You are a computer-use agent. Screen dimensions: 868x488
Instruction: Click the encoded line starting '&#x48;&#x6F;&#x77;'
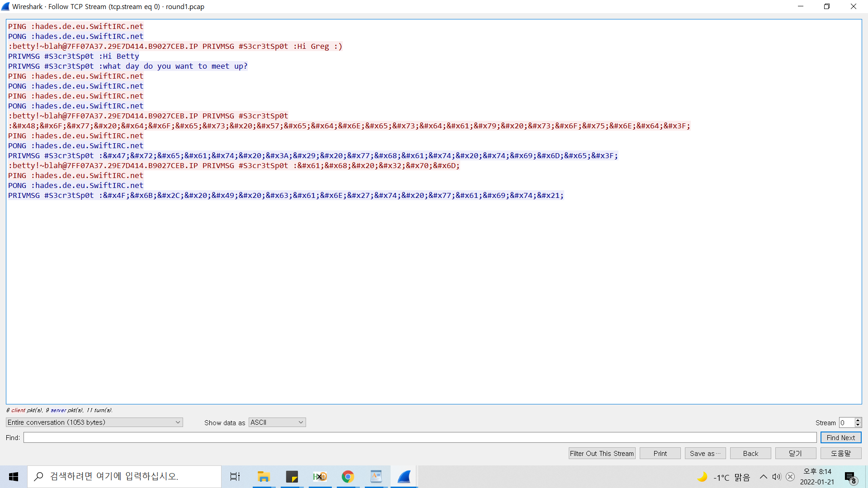coord(349,126)
